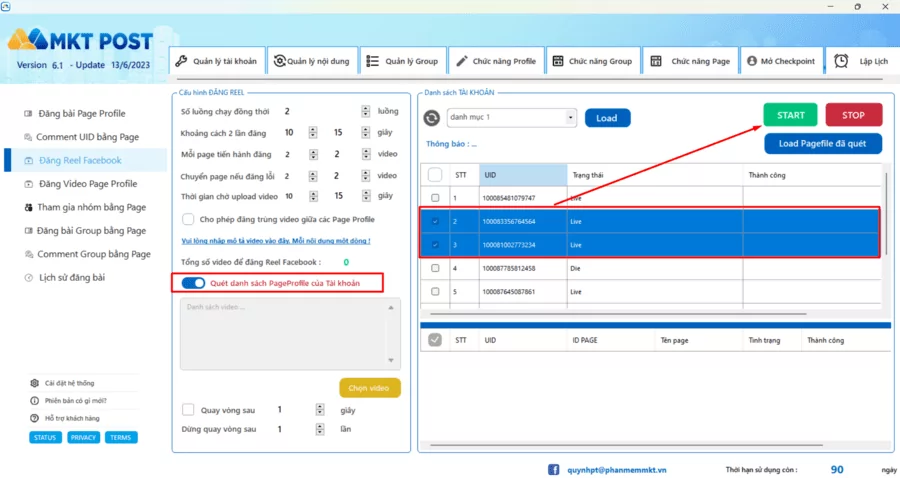
Task: Click the blue Load button
Action: click(x=607, y=118)
